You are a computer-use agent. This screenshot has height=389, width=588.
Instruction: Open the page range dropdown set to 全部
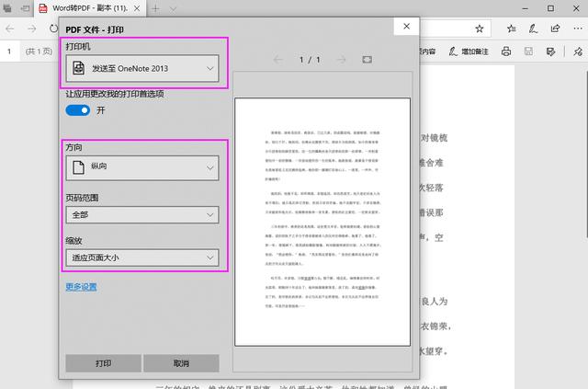(142, 215)
